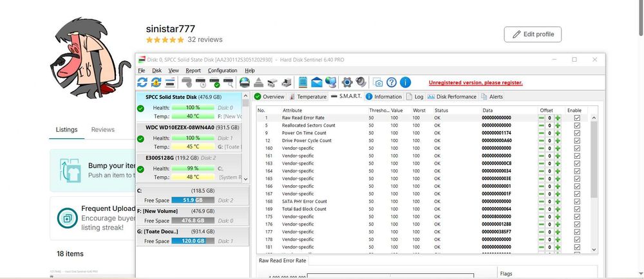644x279 pixels.
Task: Click the disk with magnifier toolbar icon
Action: point(229,82)
